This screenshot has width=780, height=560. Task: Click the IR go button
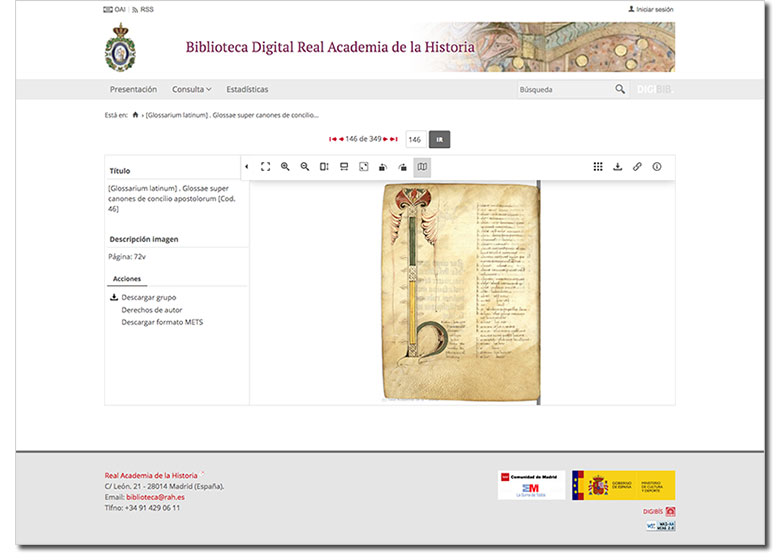click(x=439, y=140)
